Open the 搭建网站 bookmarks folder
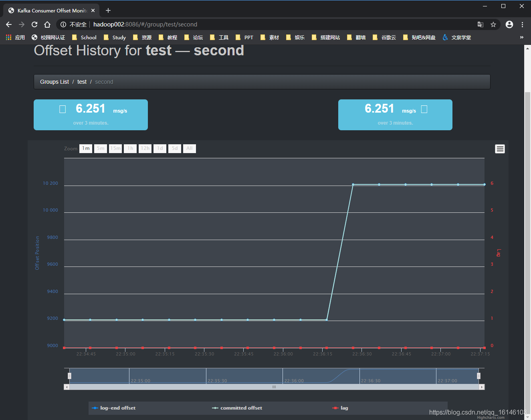531x420 pixels. pyautogui.click(x=326, y=37)
